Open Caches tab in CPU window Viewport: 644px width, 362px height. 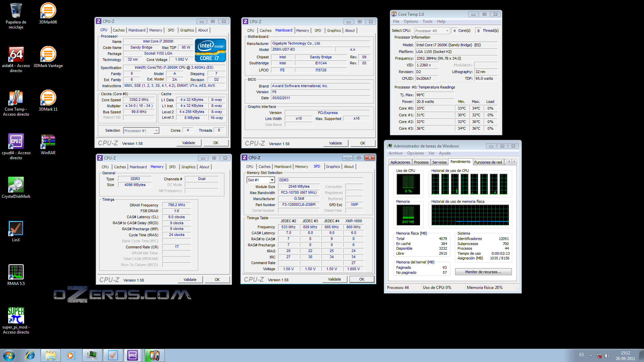118,30
